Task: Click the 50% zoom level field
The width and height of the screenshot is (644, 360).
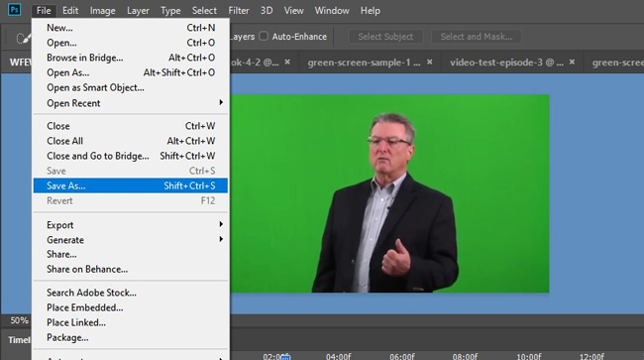Action: point(19,320)
